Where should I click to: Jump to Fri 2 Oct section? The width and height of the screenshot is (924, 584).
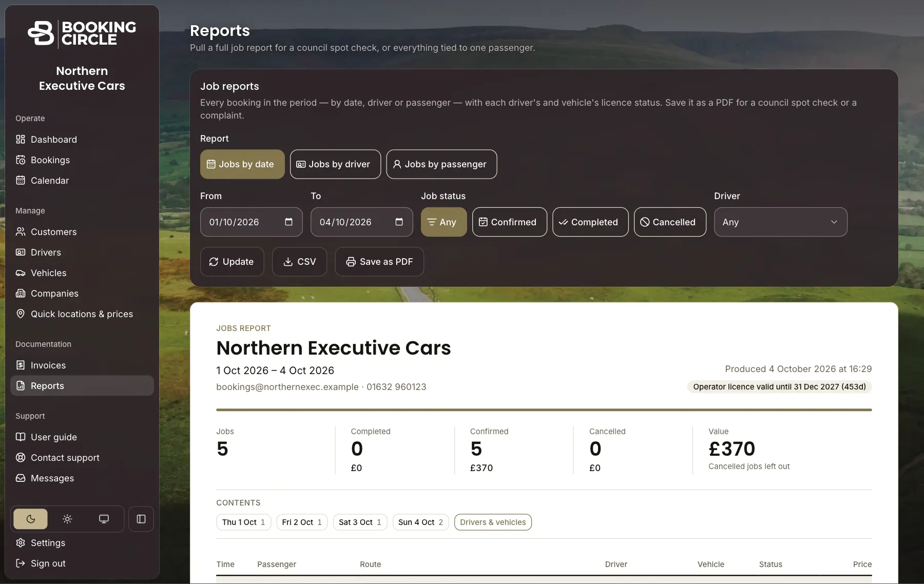tap(302, 522)
